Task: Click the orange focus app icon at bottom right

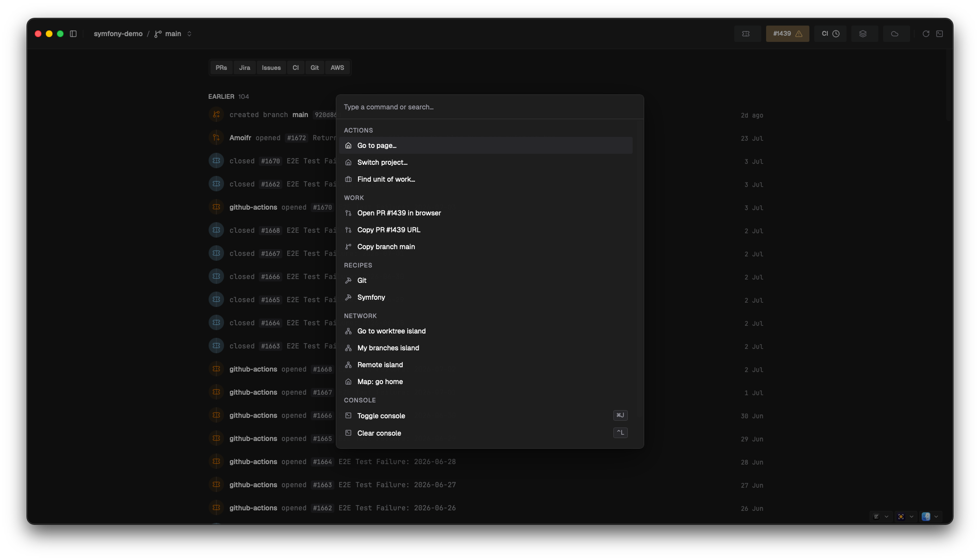Action: 901,517
